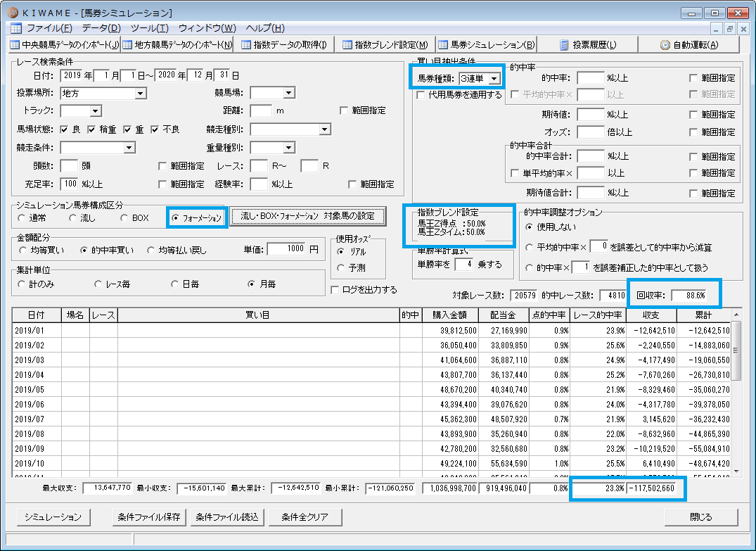Image resolution: width=756 pixels, height=551 pixels.
Task: Open 中央競馬データのインポート toolbar item
Action: coord(65,45)
